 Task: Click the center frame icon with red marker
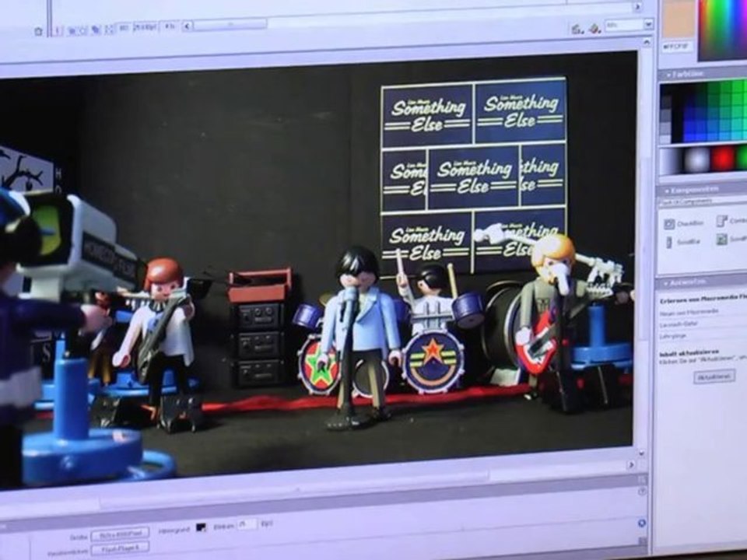(x=57, y=31)
